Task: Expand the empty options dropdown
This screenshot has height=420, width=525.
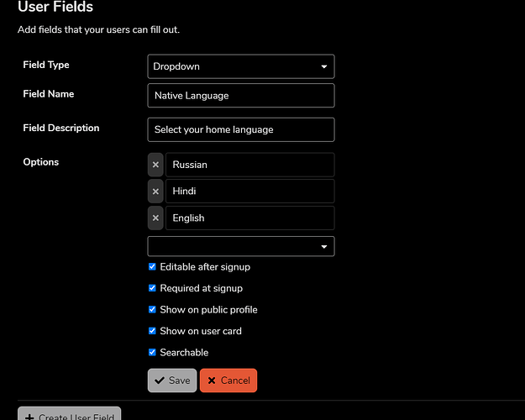Action: (241, 246)
